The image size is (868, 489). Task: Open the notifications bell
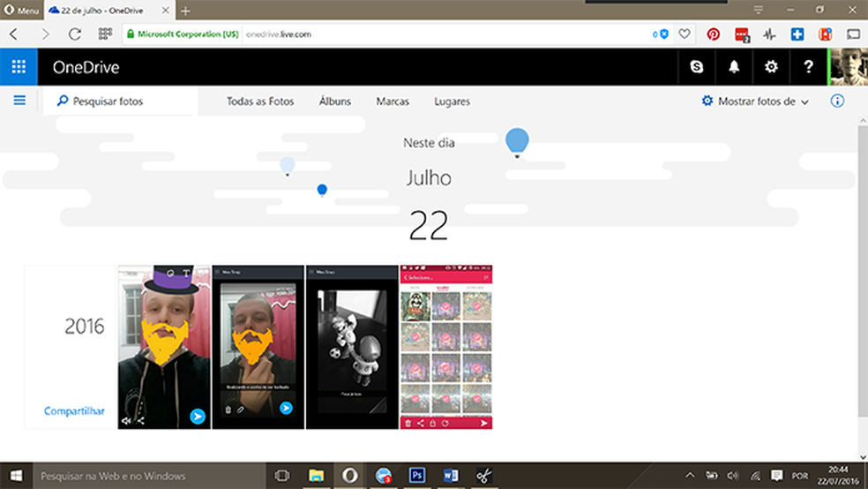[734, 67]
